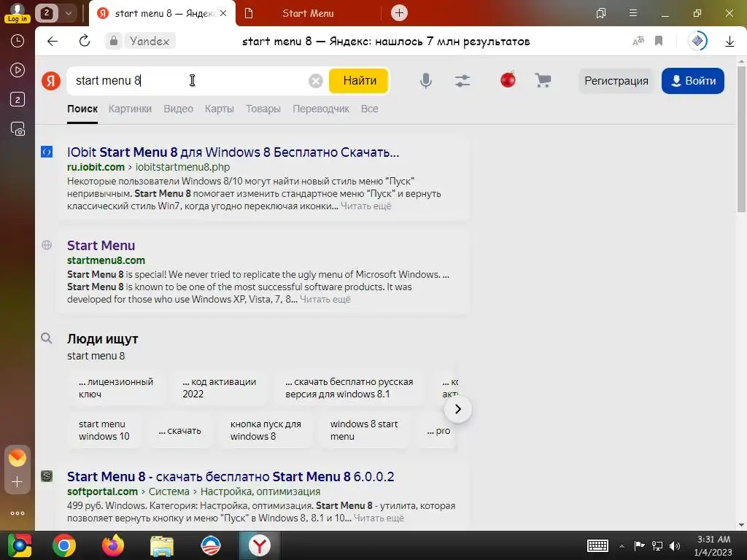Show more suggestions with right arrow
The image size is (747, 560).
pos(458,409)
